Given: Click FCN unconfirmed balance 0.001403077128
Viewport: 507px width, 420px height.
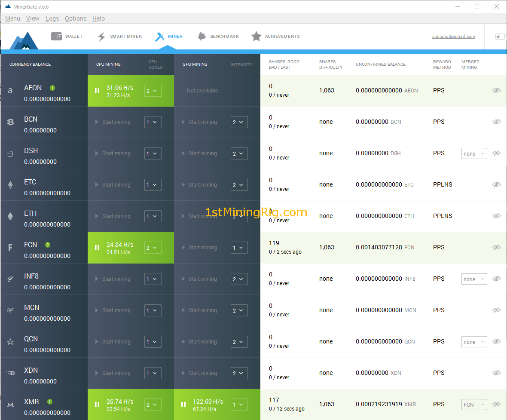Looking at the screenshot, I should click(379, 247).
